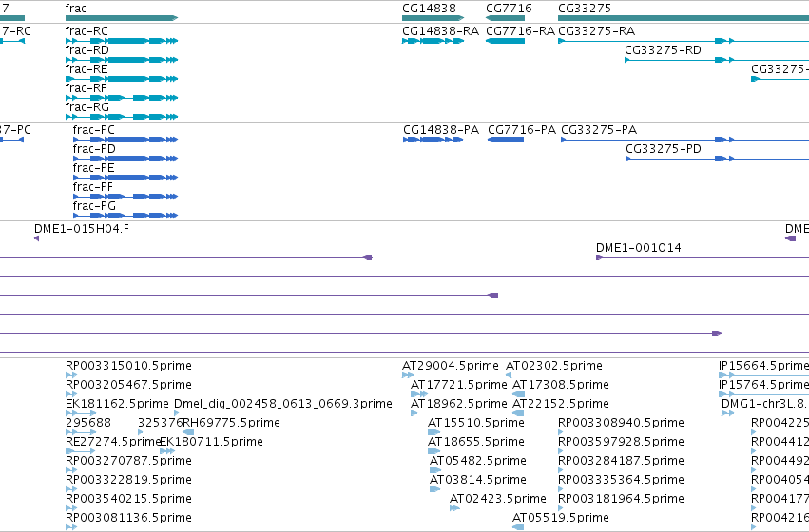The height and width of the screenshot is (532, 809).
Task: Select the CG33275-PD label
Action: [664, 149]
